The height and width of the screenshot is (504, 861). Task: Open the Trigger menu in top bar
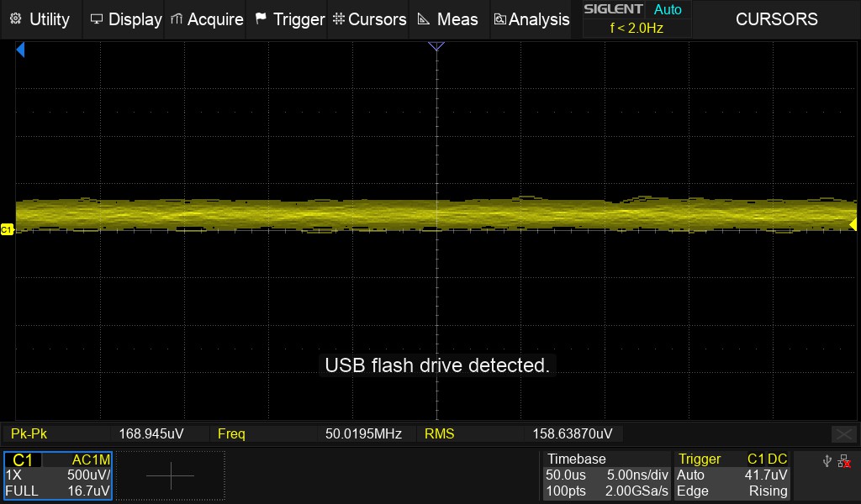pos(289,18)
